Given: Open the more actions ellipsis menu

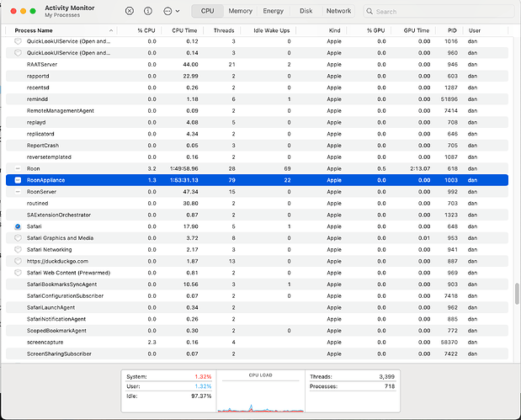Looking at the screenshot, I should coord(171,11).
